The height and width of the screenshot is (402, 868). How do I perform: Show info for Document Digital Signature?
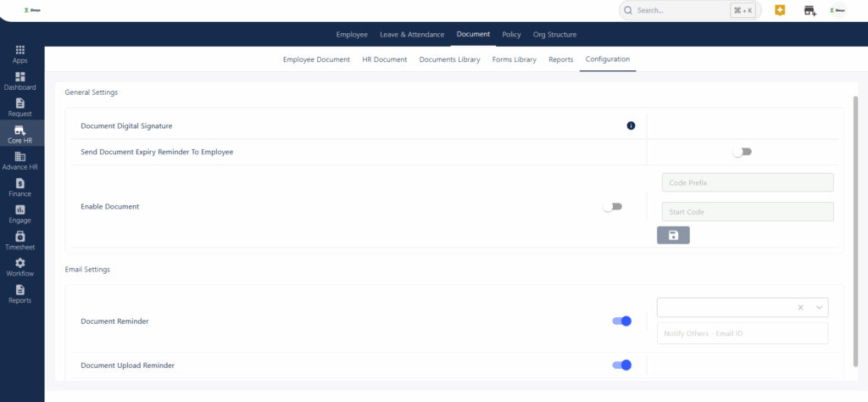[631, 126]
